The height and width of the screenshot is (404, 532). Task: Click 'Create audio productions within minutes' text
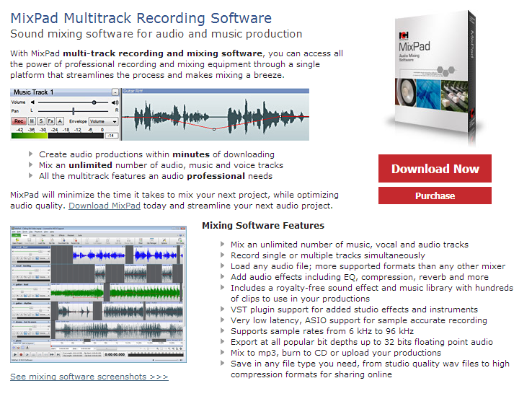[x=156, y=154]
